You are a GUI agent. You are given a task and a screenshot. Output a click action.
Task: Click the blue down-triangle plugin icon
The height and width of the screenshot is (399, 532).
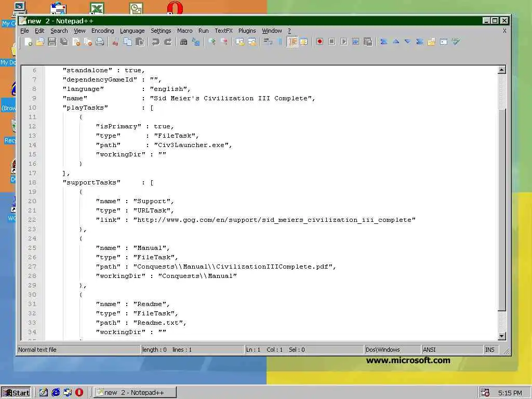click(x=407, y=42)
